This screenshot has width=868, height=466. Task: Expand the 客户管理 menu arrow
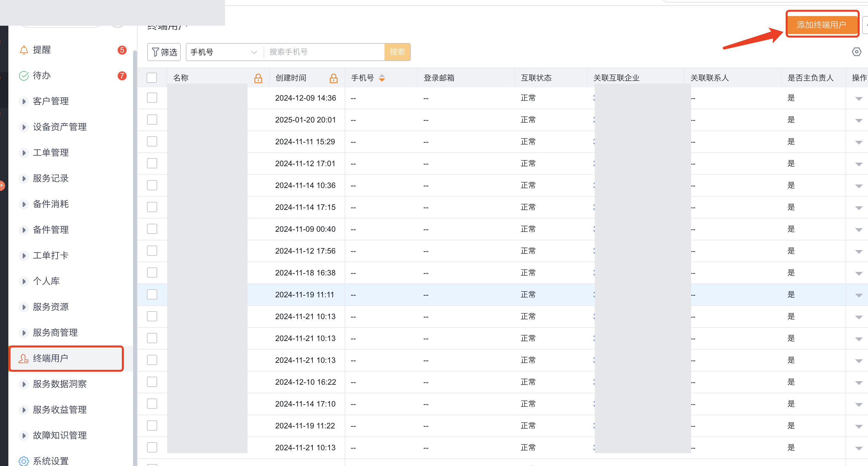tap(23, 102)
